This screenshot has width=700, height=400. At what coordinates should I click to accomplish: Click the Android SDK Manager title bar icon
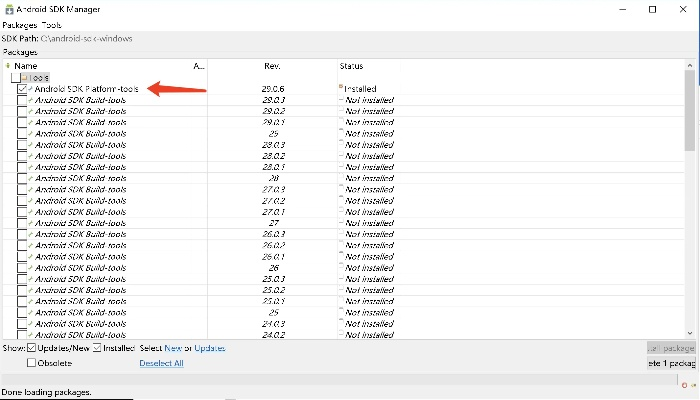[x=9, y=9]
